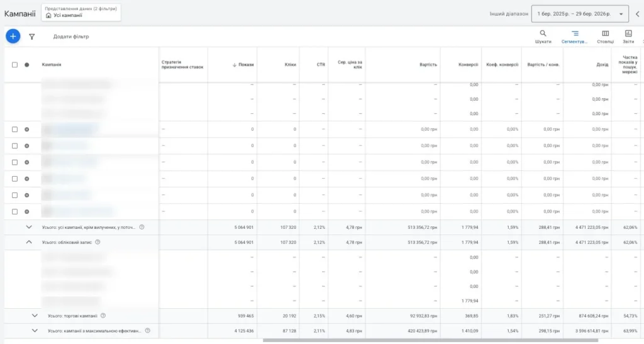This screenshot has width=644, height=344.
Task: Tick the select-all checkbox in table header
Action: pyautogui.click(x=15, y=65)
